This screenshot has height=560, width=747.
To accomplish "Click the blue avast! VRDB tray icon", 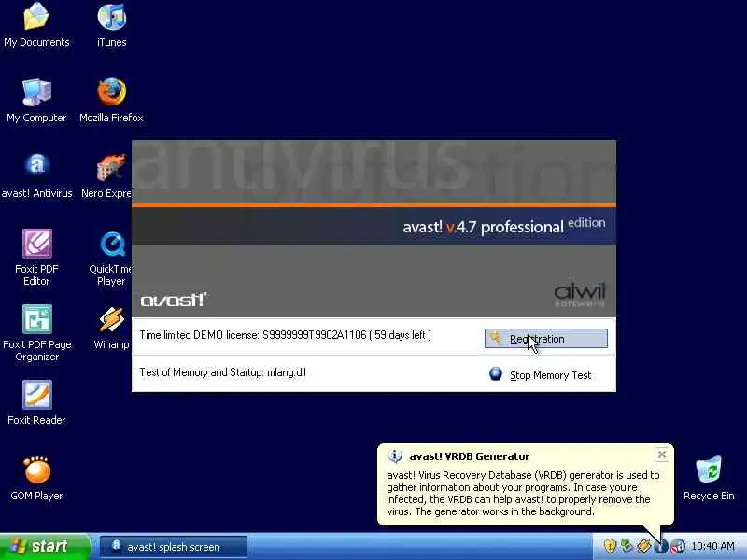I will [661, 546].
